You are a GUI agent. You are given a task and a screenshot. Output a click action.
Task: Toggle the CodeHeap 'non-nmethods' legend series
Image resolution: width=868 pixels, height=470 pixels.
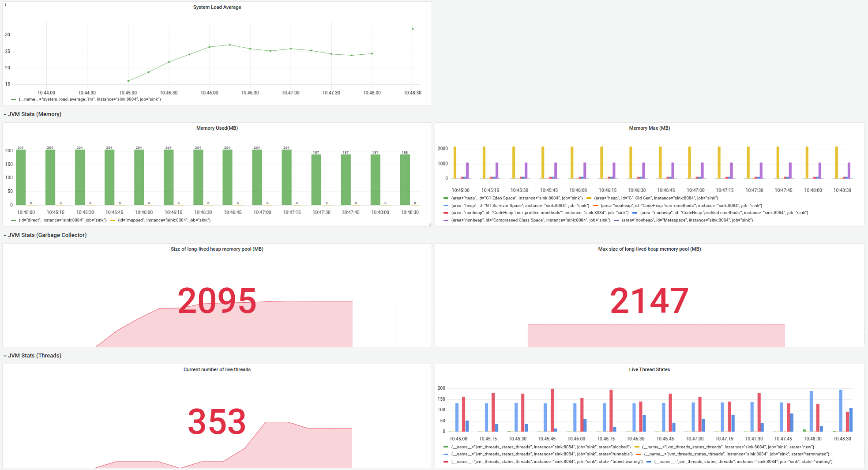681,206
